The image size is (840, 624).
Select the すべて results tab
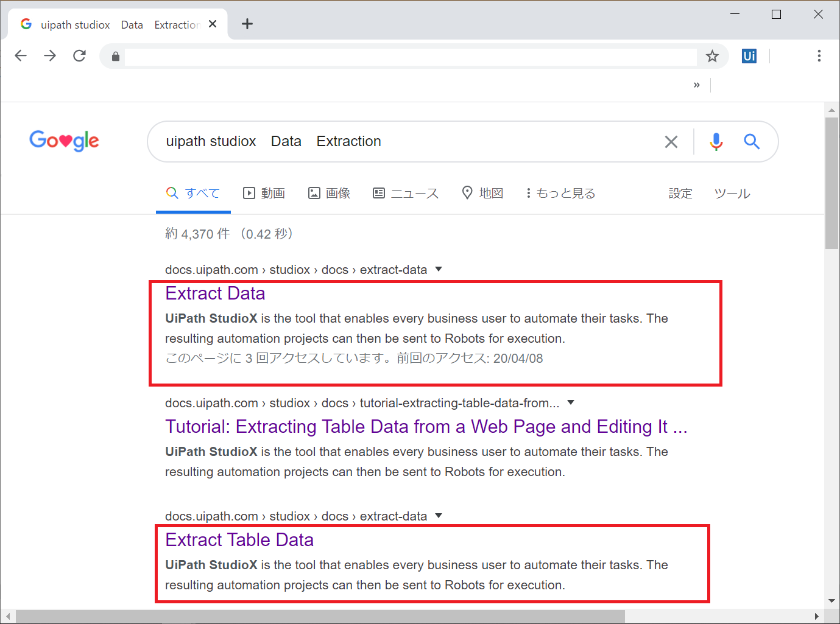point(193,193)
